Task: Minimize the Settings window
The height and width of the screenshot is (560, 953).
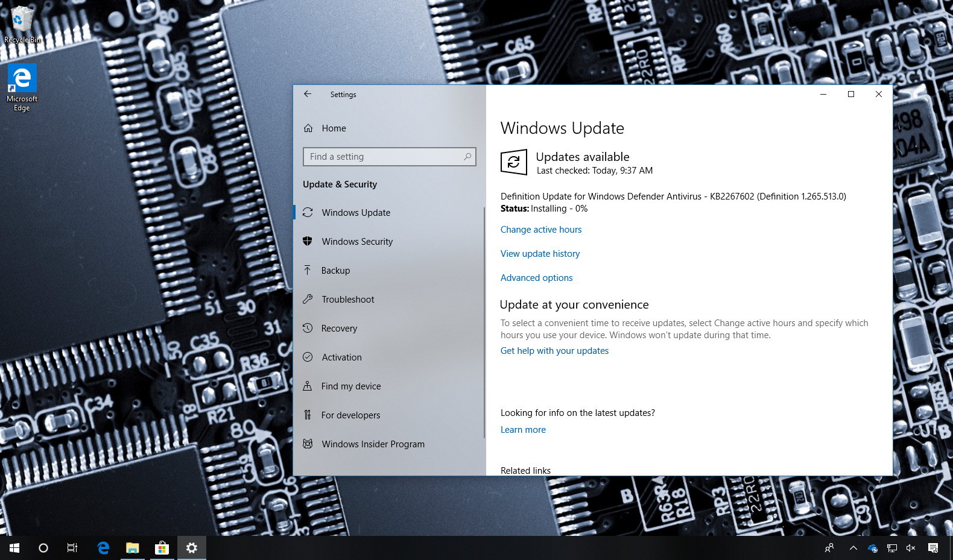Action: (823, 94)
